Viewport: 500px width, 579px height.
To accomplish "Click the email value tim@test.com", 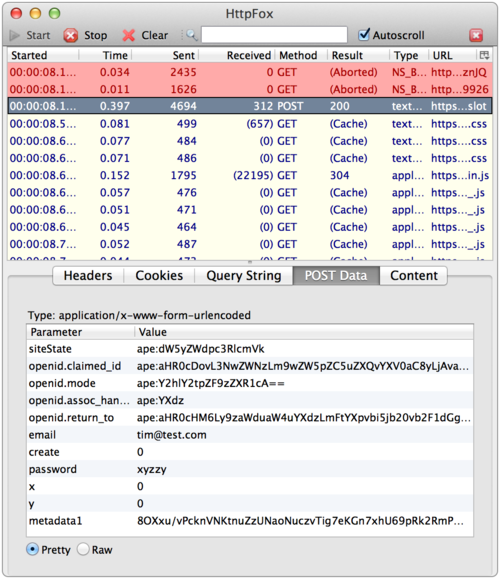I will tap(172, 435).
